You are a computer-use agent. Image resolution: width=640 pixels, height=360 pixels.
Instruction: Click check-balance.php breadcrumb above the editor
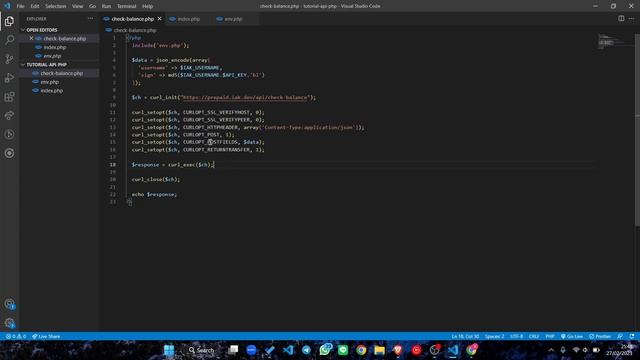tap(135, 30)
